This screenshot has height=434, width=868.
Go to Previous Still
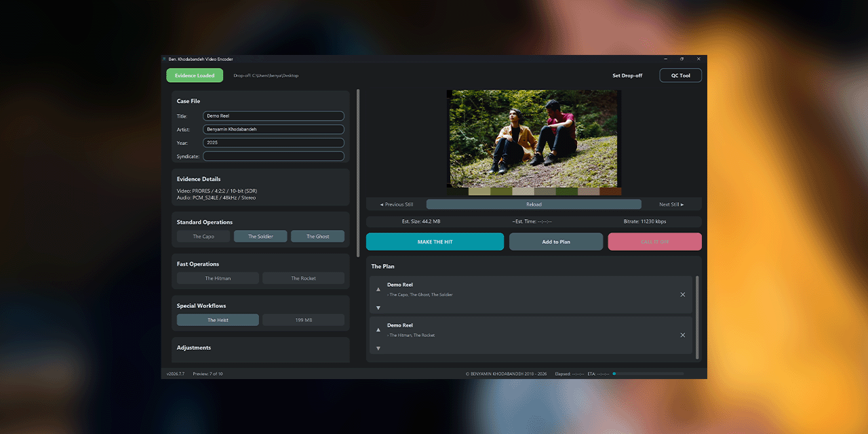(x=396, y=204)
